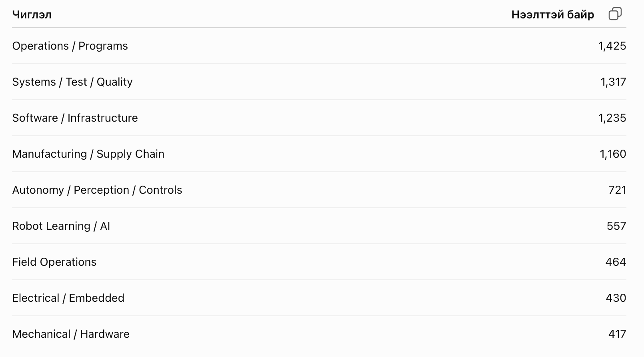
Task: Select the 1,235 count cell
Action: click(612, 118)
